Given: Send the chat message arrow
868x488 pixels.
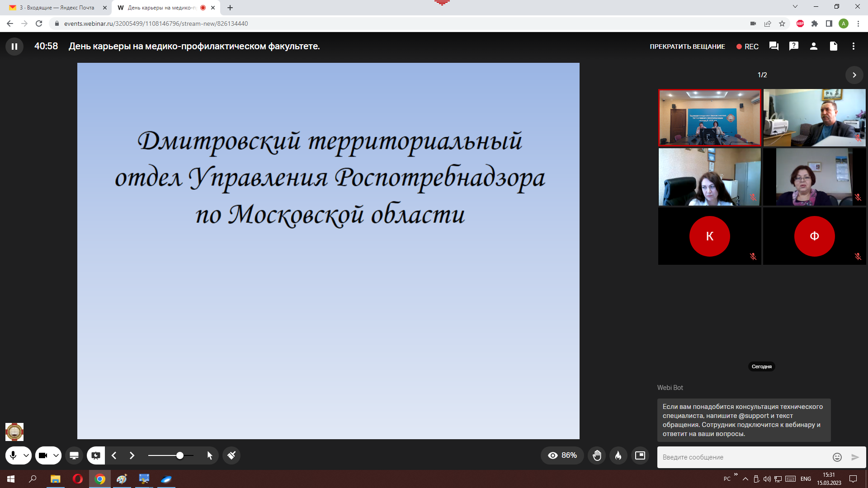Looking at the screenshot, I should coord(855,457).
